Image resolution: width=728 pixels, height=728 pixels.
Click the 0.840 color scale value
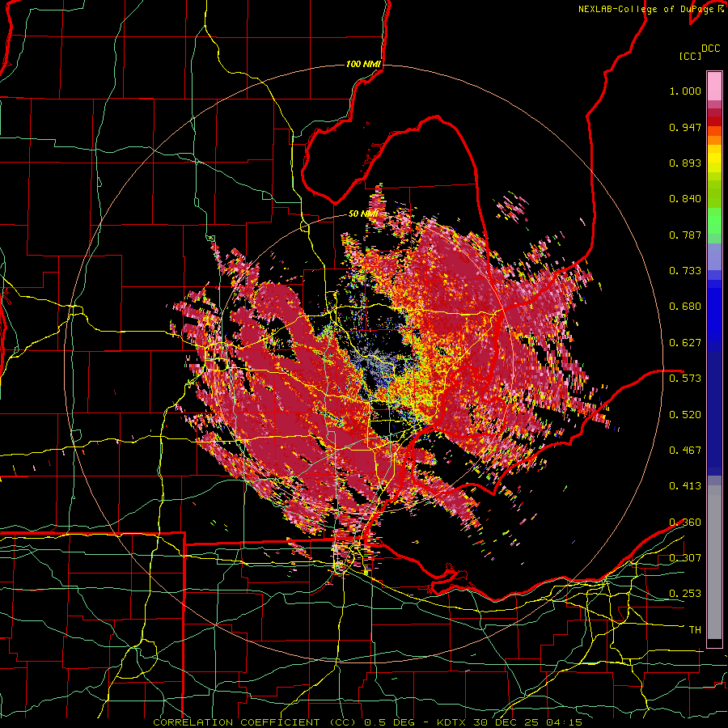point(685,199)
